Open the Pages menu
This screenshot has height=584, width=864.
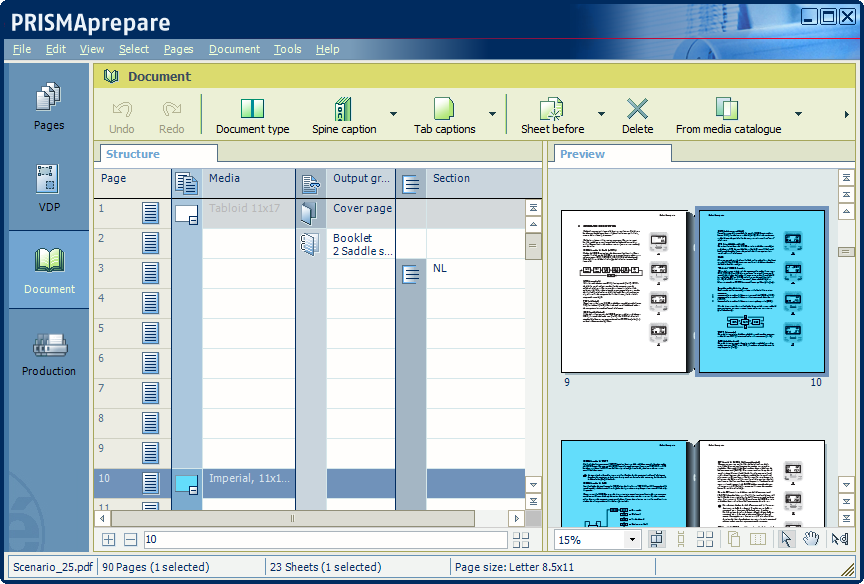[179, 49]
